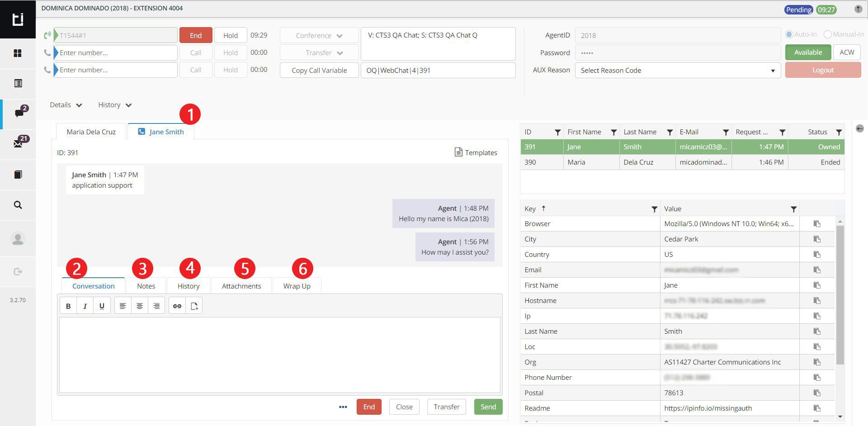The height and width of the screenshot is (426, 868).
Task: Click the key-value table vertical scrollbar
Action: point(840,294)
